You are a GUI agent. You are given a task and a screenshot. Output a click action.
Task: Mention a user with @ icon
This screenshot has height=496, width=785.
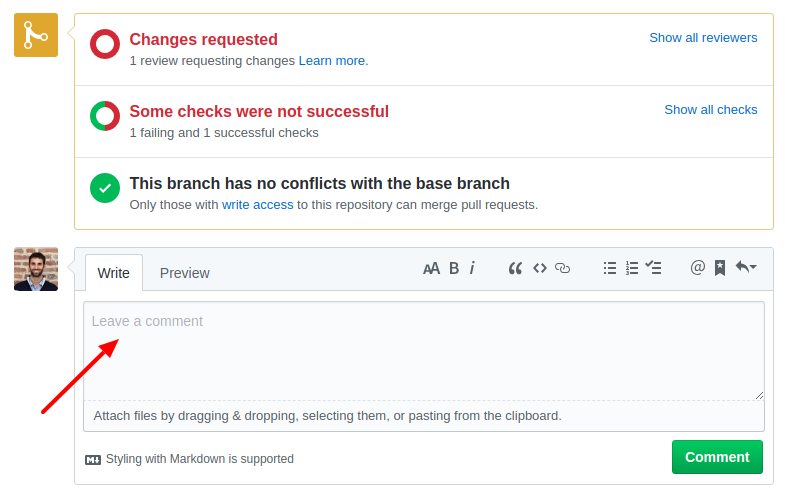[x=697, y=268]
